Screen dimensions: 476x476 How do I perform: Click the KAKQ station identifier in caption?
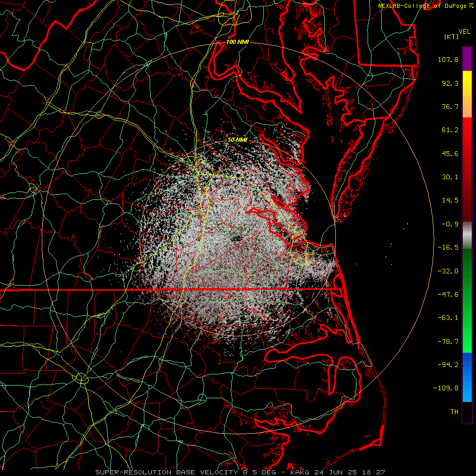[x=300, y=472]
